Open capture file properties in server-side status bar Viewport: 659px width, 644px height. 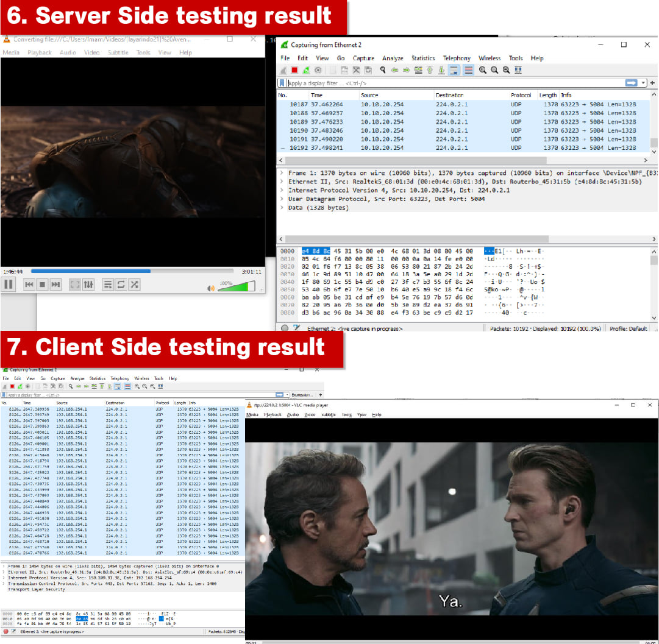pos(297,328)
